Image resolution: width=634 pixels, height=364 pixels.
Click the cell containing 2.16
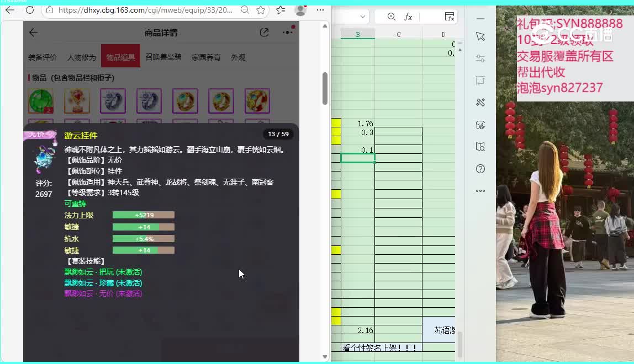pyautogui.click(x=358, y=330)
